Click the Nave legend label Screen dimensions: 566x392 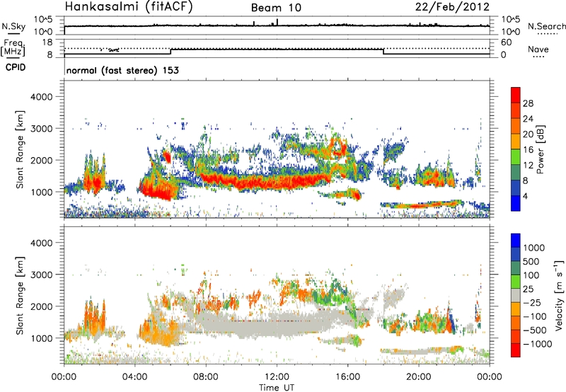pos(538,49)
